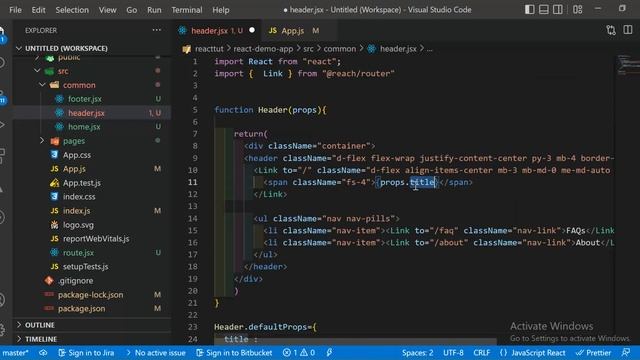The width and height of the screenshot is (640, 360).
Task: Open package.json file
Action: pos(92,309)
